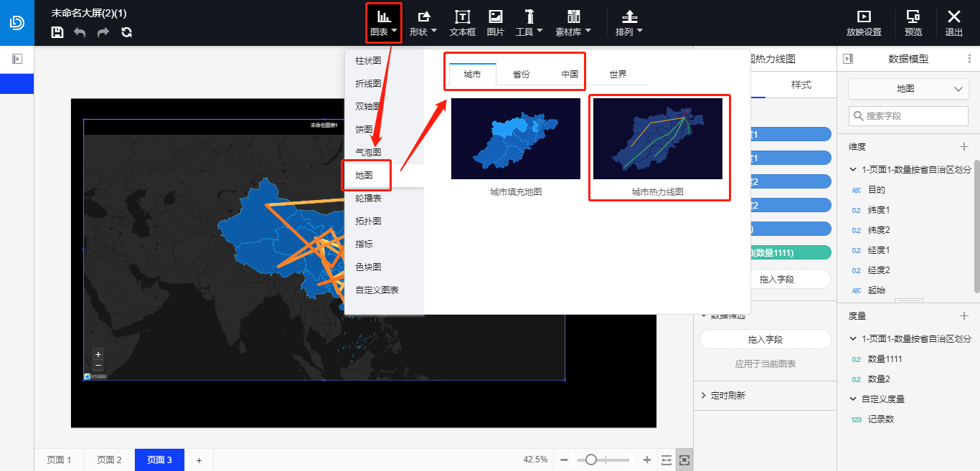Click the refresh icon in top bar

coord(127,32)
